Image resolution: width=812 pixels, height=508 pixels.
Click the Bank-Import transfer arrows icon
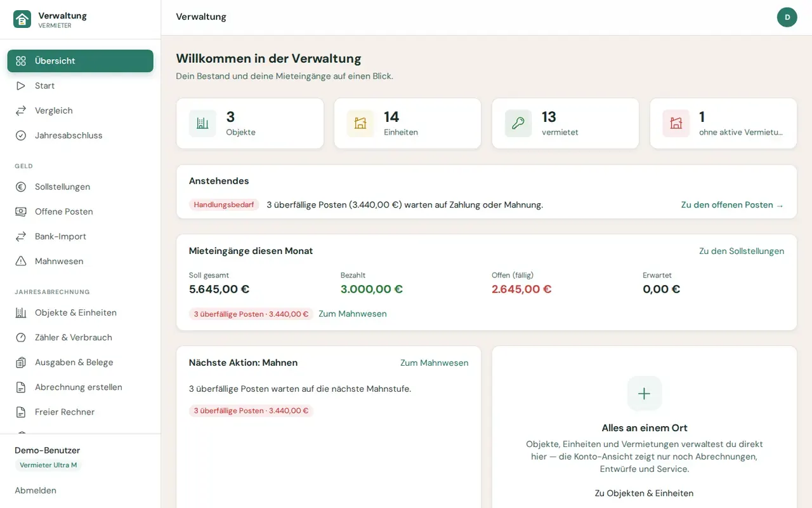[x=21, y=236]
